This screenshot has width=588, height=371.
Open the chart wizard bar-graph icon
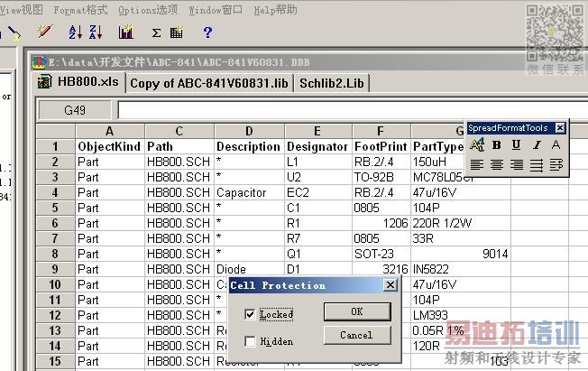[x=125, y=32]
